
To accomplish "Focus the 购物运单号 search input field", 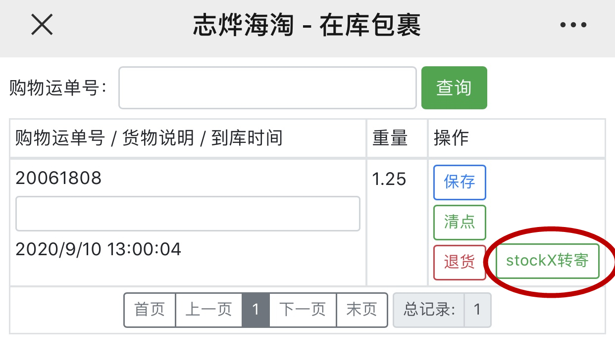I will (x=267, y=88).
